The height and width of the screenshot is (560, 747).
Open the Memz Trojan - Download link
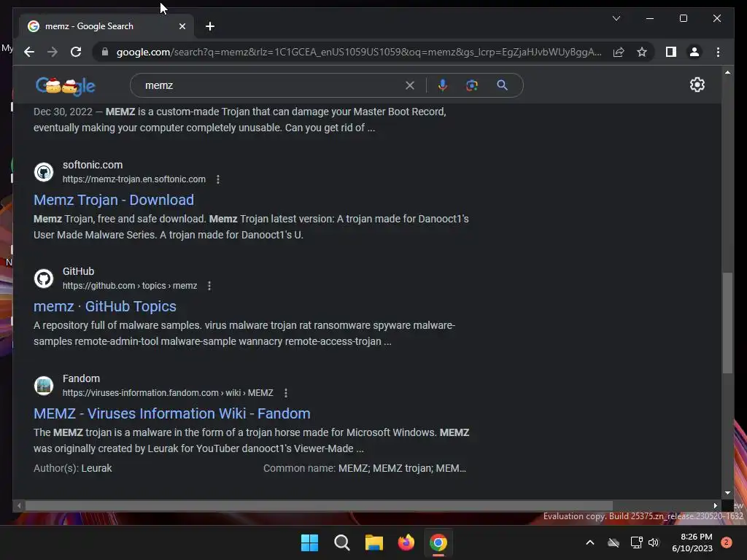click(113, 200)
